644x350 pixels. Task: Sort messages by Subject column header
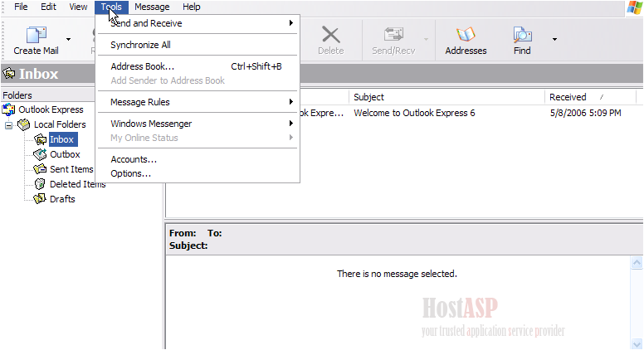point(446,97)
